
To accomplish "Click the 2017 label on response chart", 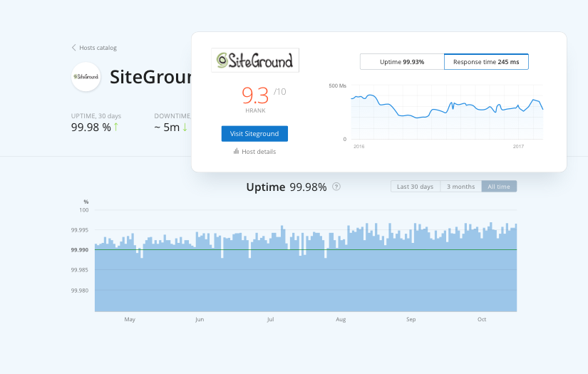I will coord(518,147).
